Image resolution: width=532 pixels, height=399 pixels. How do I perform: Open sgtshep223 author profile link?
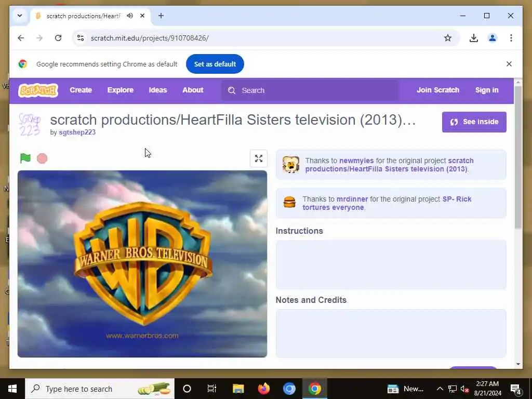click(77, 132)
